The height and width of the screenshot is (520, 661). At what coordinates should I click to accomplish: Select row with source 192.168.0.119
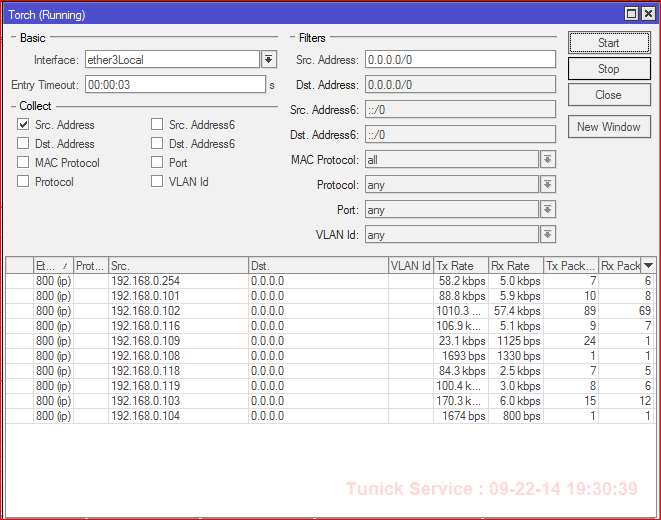tap(330, 386)
